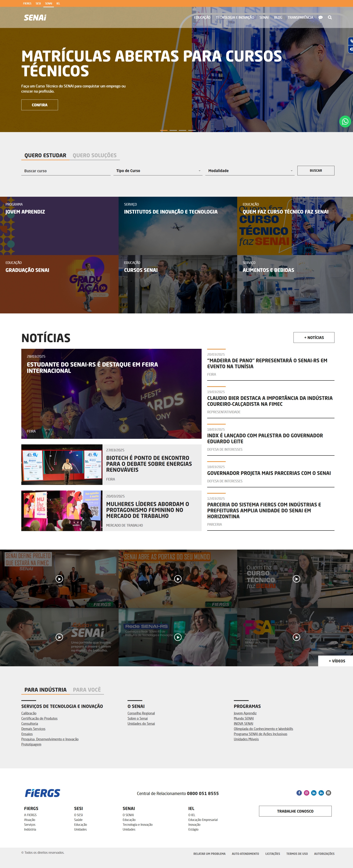Play the 'Rede SENAI-RS' video
The height and width of the screenshot is (868, 353).
[x=178, y=637]
